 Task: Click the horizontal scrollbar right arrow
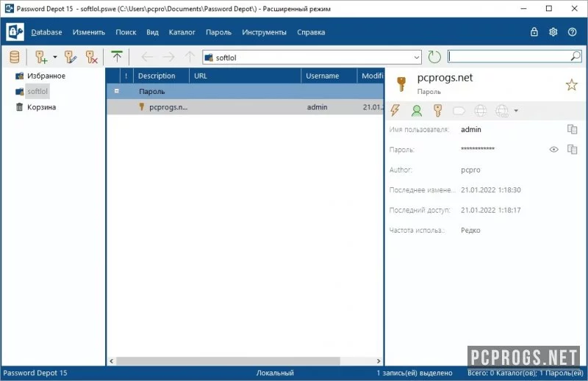379,361
